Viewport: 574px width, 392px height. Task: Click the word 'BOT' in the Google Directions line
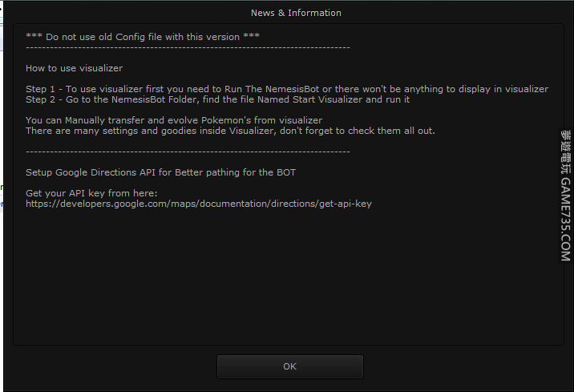tap(297, 172)
